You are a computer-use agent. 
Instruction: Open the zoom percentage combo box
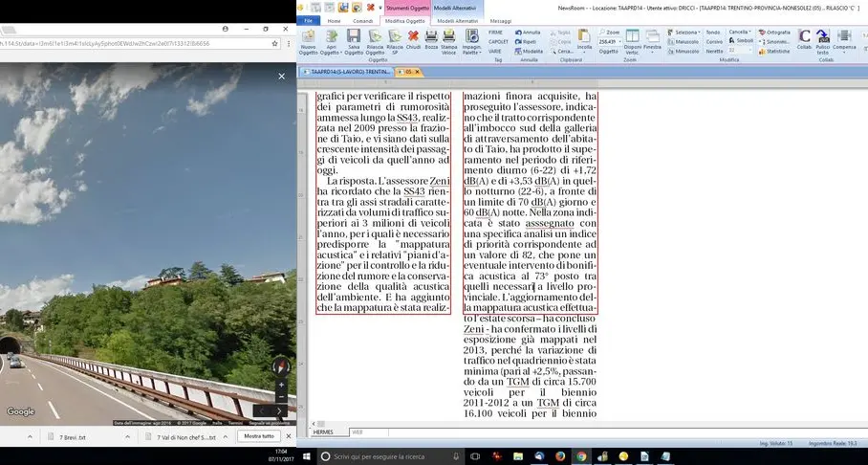coord(609,41)
